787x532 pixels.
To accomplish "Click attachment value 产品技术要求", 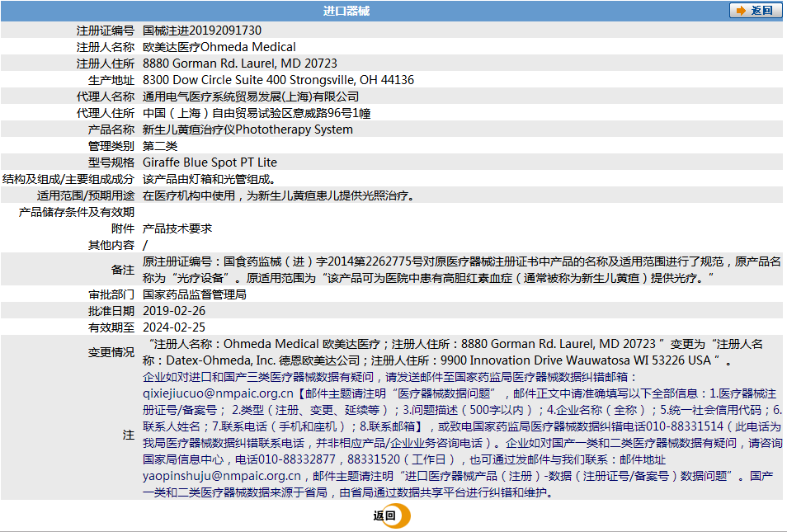I will tap(177, 228).
